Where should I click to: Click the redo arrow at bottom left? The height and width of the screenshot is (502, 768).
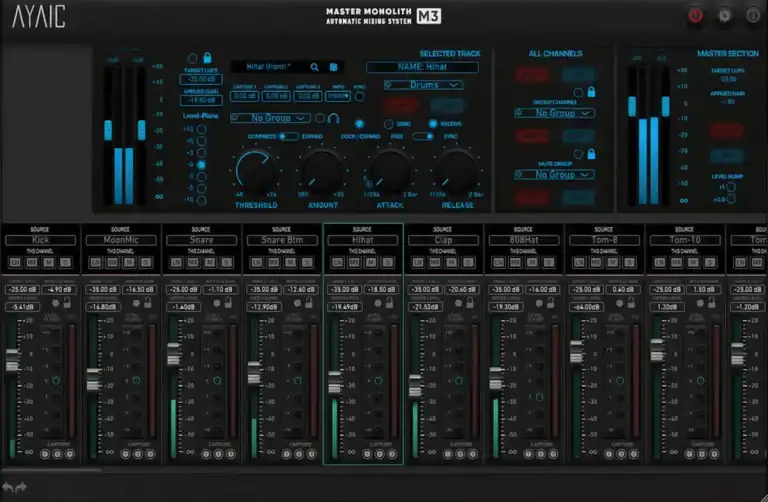(21, 487)
